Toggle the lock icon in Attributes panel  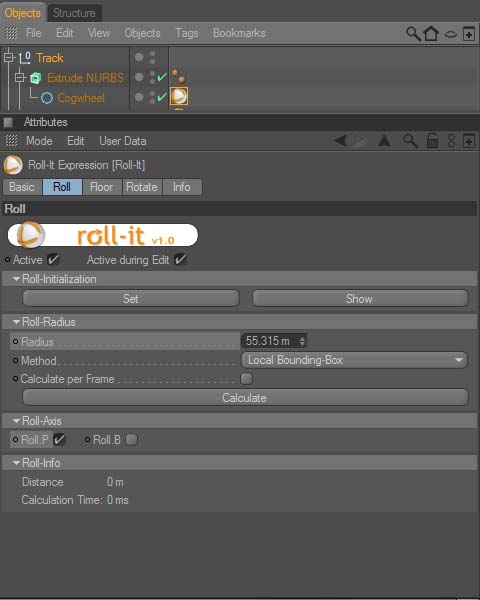click(x=432, y=141)
